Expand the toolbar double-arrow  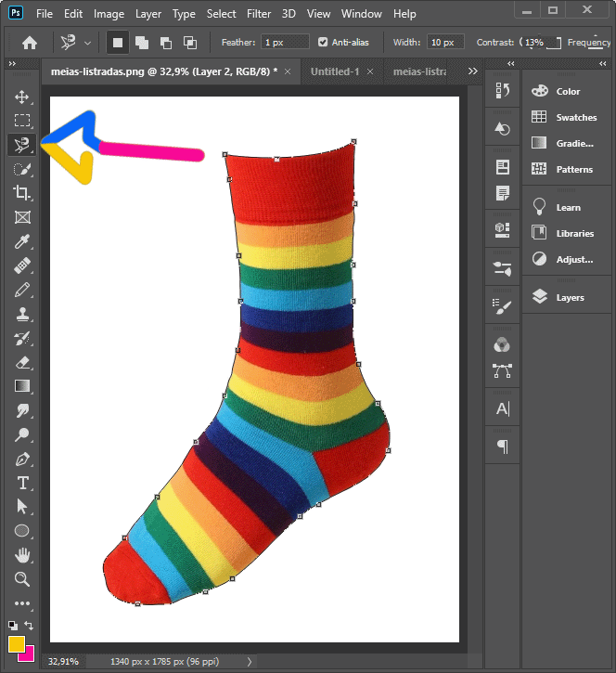point(12,63)
